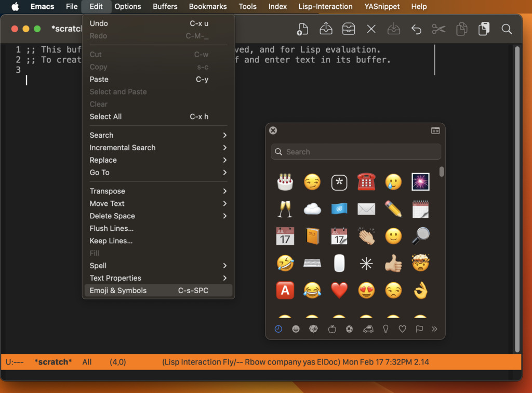Insert the clinking champagne glasses emoji
532x393 pixels.
pyautogui.click(x=285, y=209)
